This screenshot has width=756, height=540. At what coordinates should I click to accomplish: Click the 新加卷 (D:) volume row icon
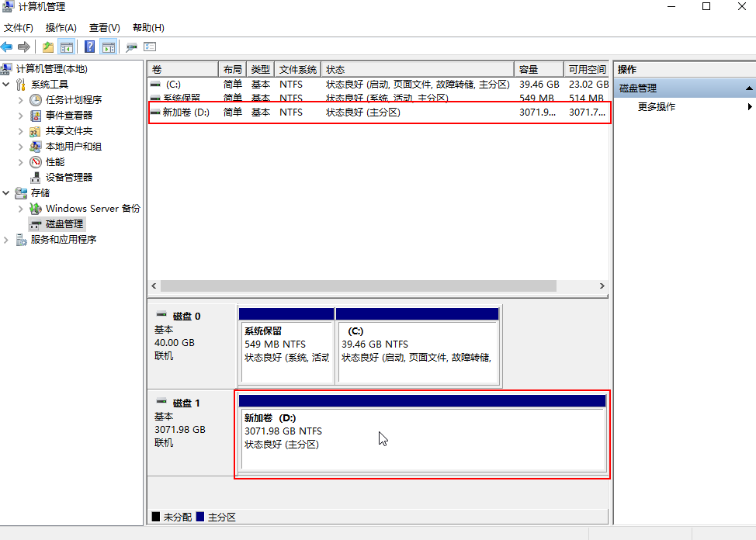click(155, 112)
